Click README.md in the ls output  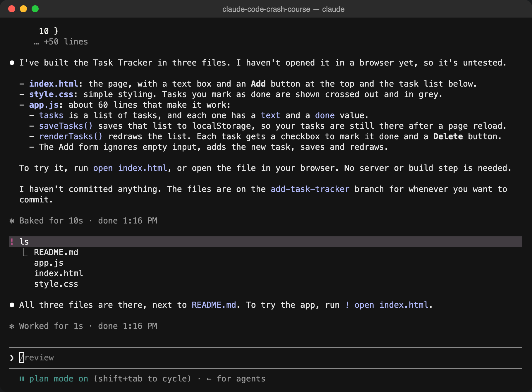click(x=56, y=252)
